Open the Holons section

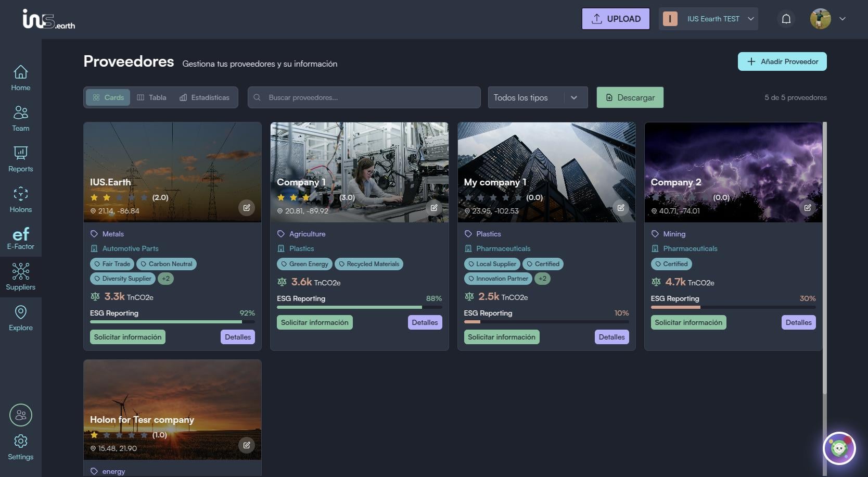click(x=21, y=200)
